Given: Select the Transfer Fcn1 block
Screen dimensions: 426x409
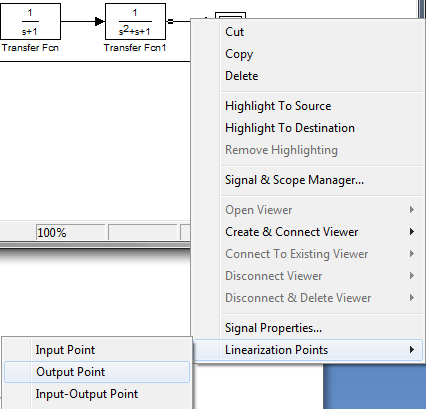Looking at the screenshot, I should (135, 22).
